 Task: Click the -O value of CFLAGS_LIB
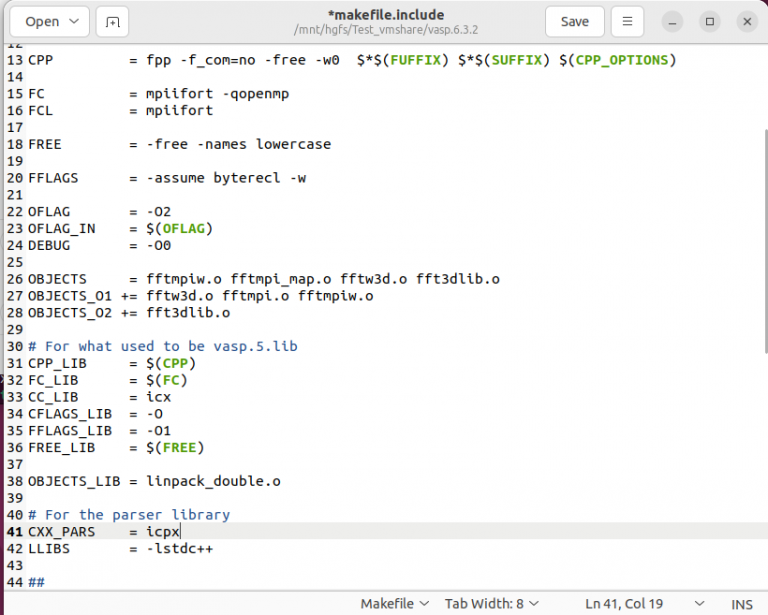154,414
